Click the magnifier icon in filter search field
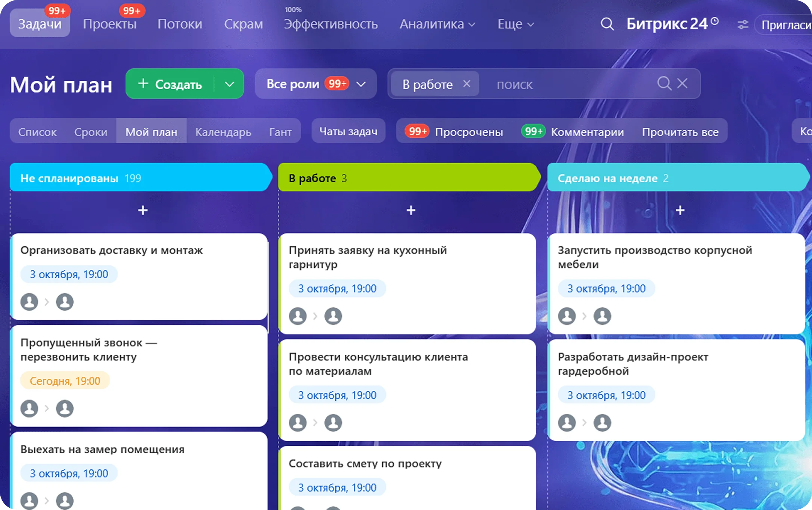 [x=664, y=83]
